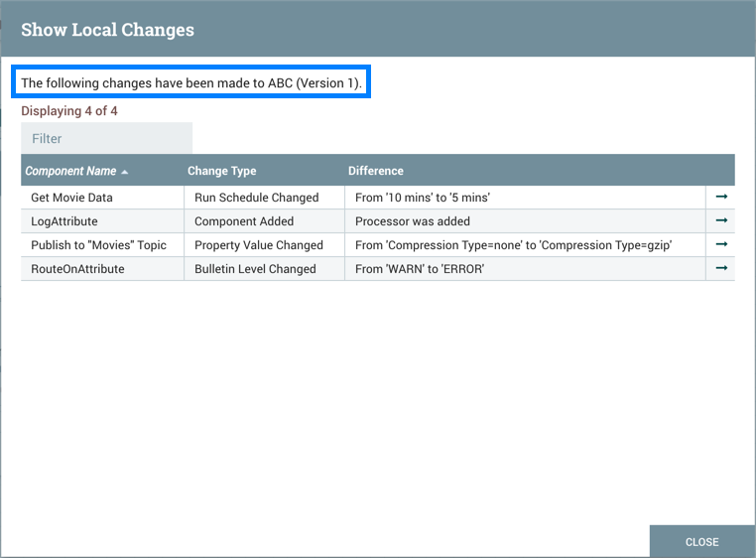The image size is (756, 558).
Task: Select the LogAttribute component name cell
Action: 64,221
